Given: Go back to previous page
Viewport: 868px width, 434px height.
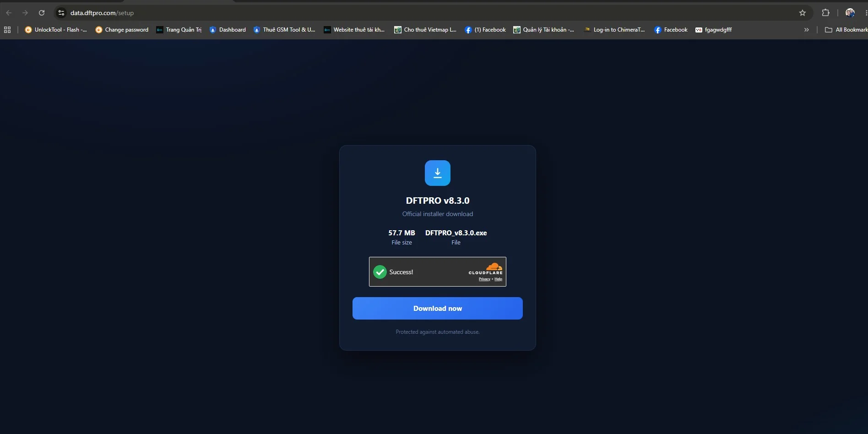Looking at the screenshot, I should [9, 13].
